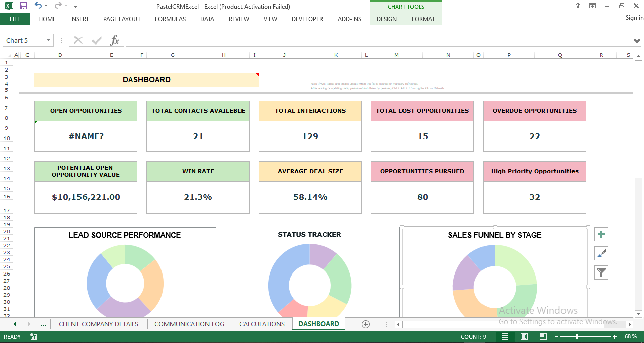Click the Undo arrow icon
The height and width of the screenshot is (343, 644).
(x=38, y=6)
